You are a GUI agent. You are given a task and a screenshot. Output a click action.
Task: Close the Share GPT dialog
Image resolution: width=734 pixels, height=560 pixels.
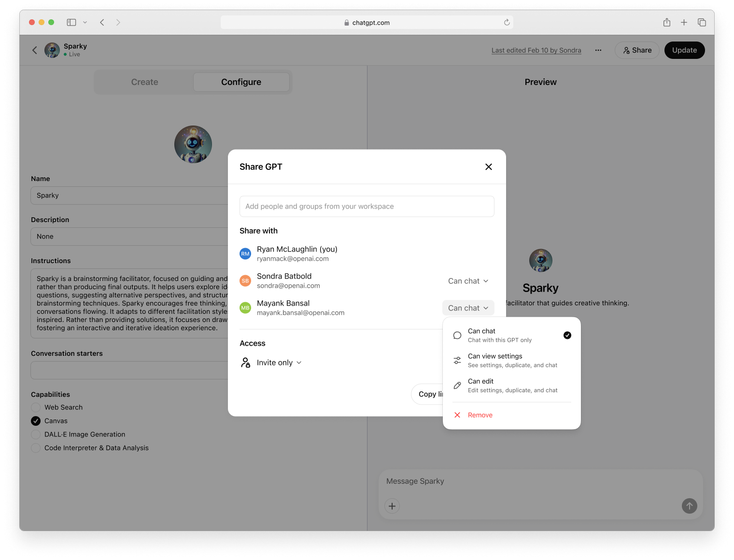point(488,167)
